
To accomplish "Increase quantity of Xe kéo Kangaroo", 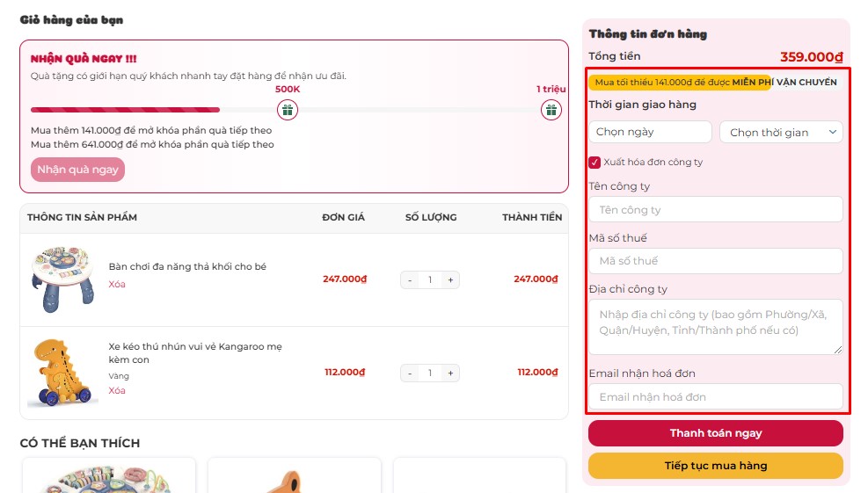I will [x=450, y=373].
